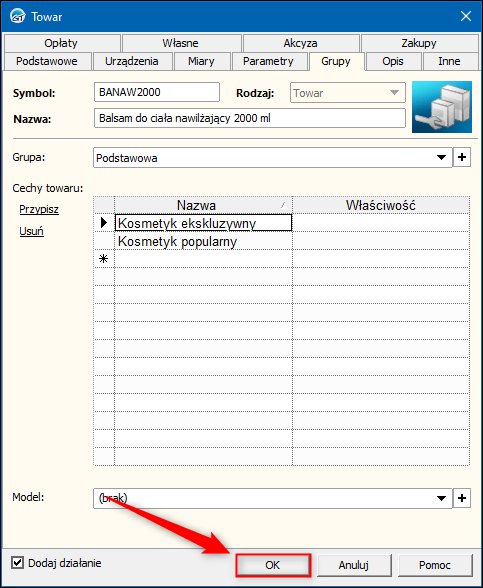This screenshot has width=483, height=588.
Task: Switch to the Zakupy tab
Action: pyautogui.click(x=419, y=43)
